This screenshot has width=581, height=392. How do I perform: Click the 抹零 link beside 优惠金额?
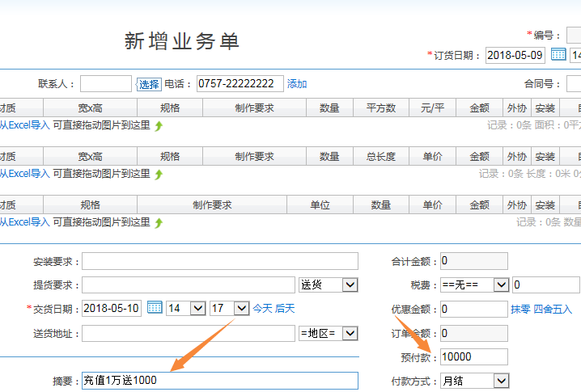tap(520, 309)
